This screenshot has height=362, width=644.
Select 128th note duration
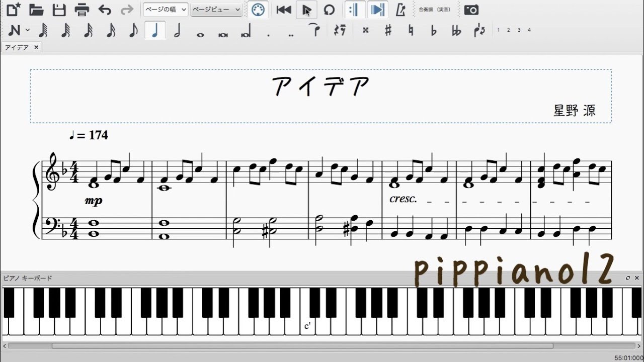tap(43, 31)
